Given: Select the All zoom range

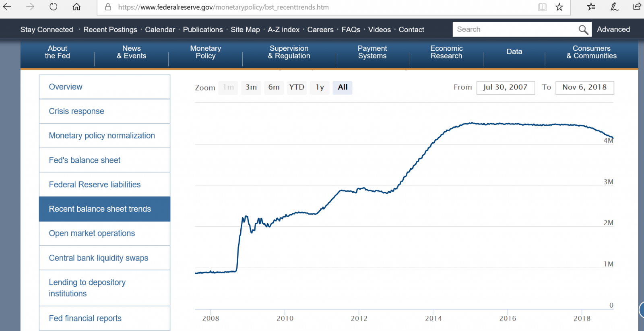Looking at the screenshot, I should pyautogui.click(x=343, y=87).
